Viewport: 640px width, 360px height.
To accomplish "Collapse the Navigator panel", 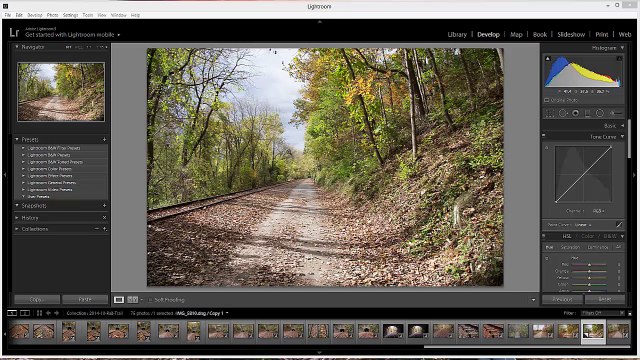I will [x=17, y=47].
